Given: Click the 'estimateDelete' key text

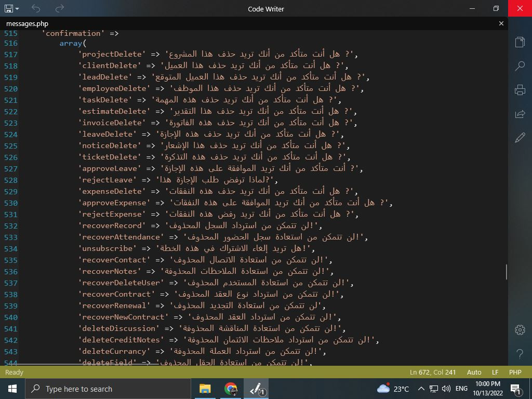Looking at the screenshot, I should point(114,111).
